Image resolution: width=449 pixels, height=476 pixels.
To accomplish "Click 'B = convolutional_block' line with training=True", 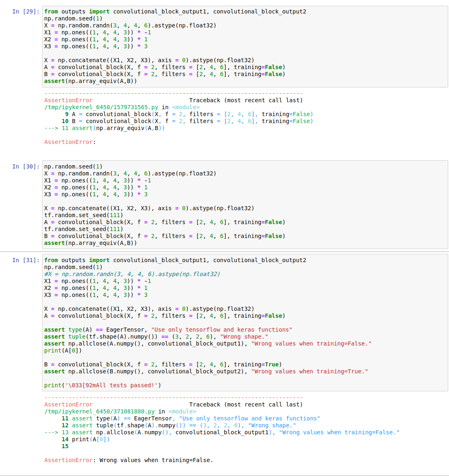I will click(x=163, y=364).
